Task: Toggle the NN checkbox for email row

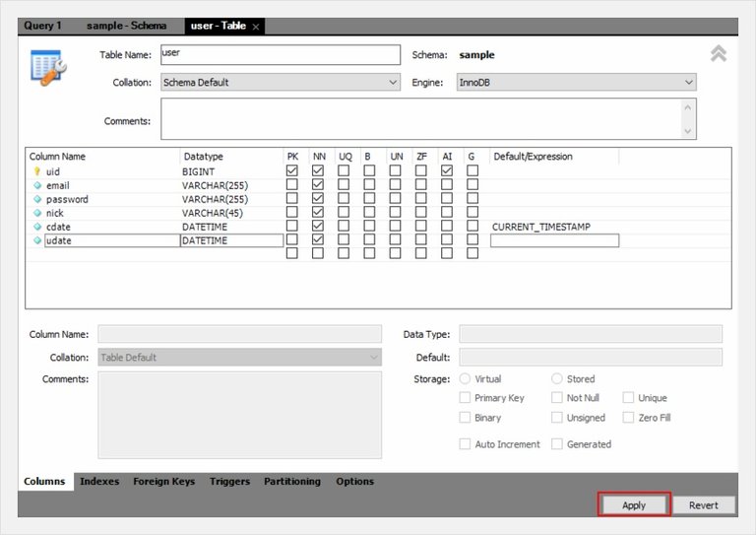Action: 318,185
